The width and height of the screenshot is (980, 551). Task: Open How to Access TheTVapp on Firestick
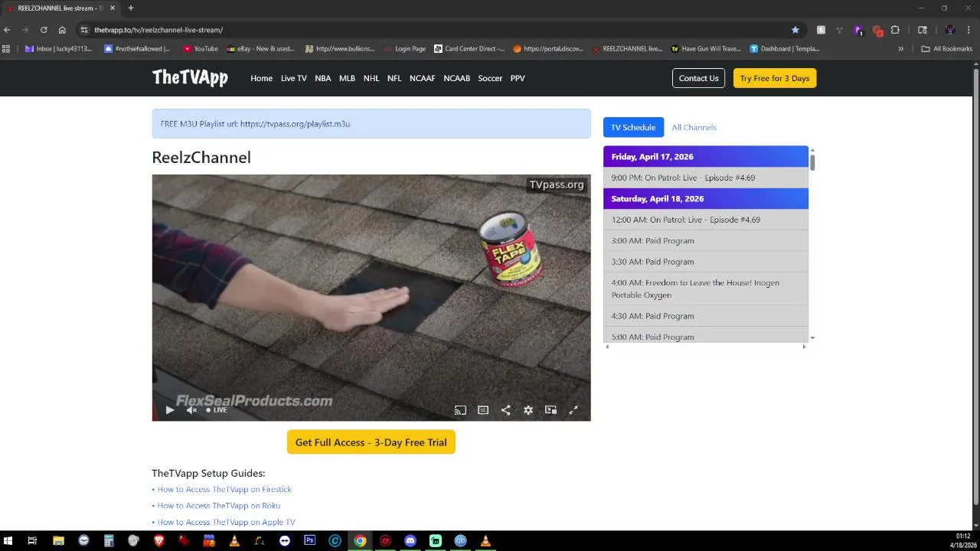coord(224,489)
